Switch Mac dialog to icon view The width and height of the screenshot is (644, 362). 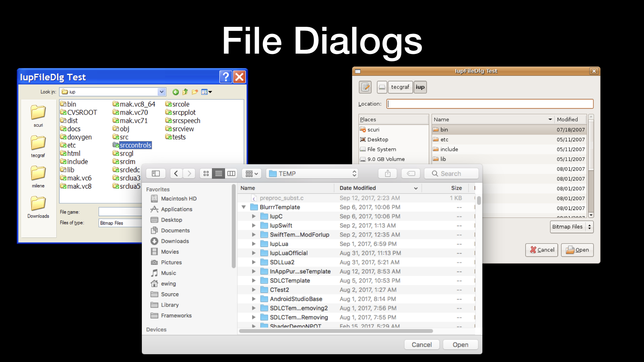pos(206,173)
